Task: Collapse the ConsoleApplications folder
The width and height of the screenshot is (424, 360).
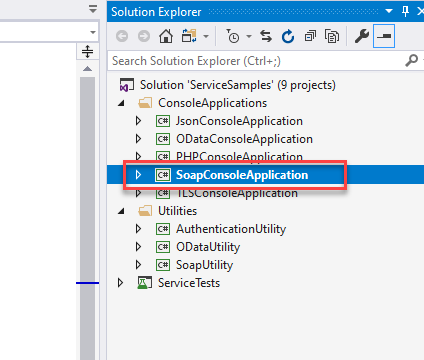Action: (121, 103)
